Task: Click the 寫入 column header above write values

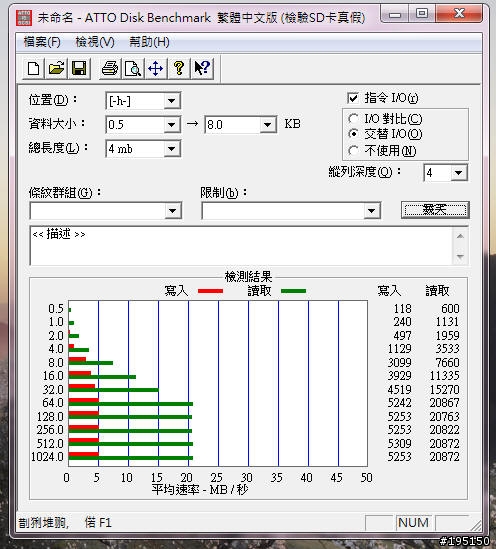Action: coord(389,291)
